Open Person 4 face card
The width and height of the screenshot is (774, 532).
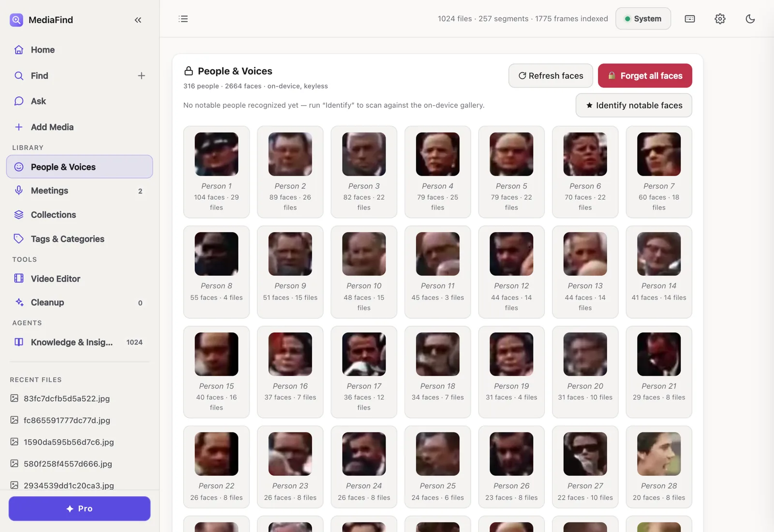tap(438, 172)
